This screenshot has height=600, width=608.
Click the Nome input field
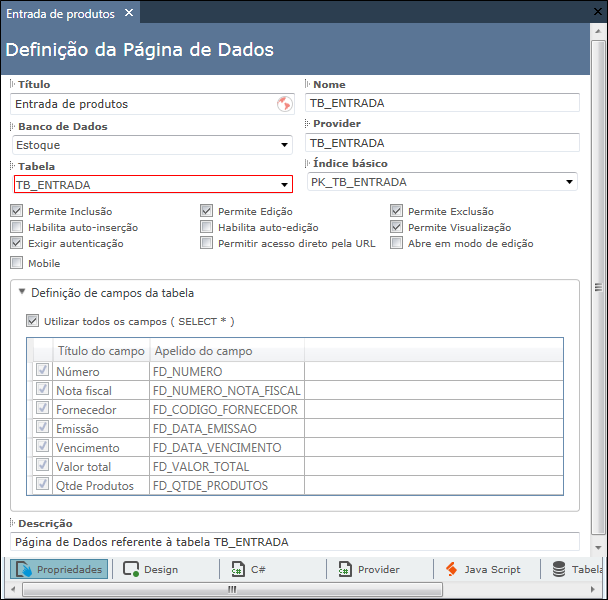coord(443,103)
